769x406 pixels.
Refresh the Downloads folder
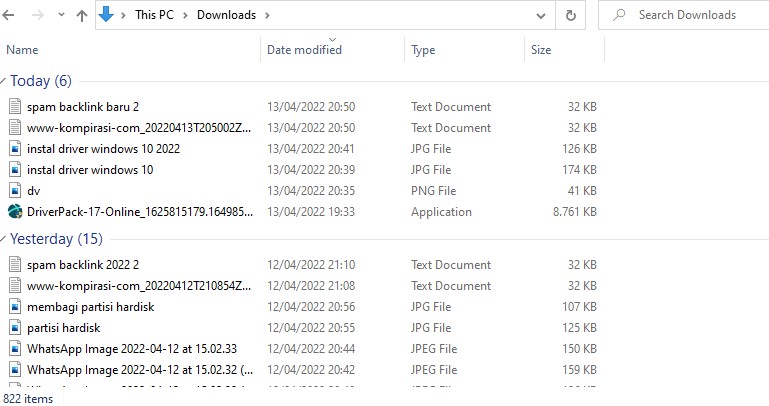[x=570, y=16]
